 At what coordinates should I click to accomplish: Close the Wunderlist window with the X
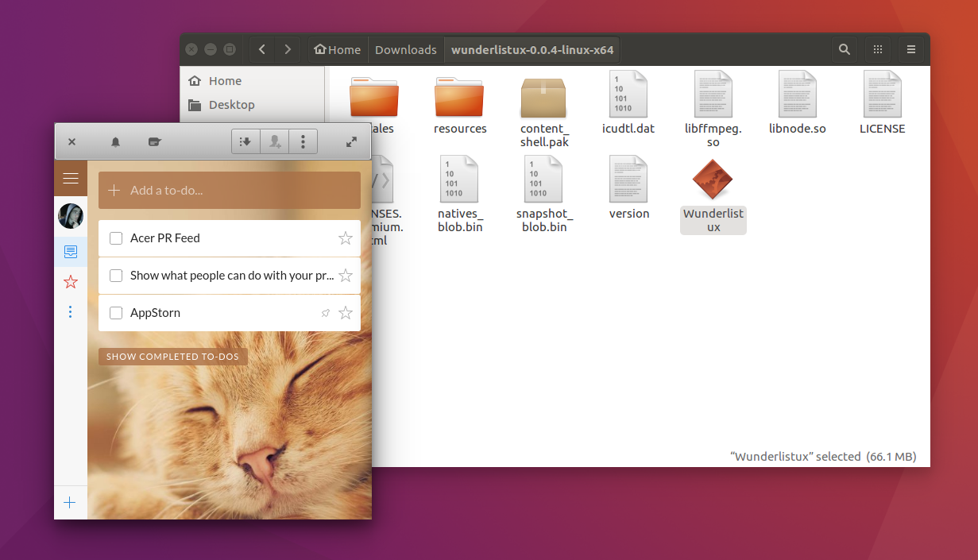72,141
